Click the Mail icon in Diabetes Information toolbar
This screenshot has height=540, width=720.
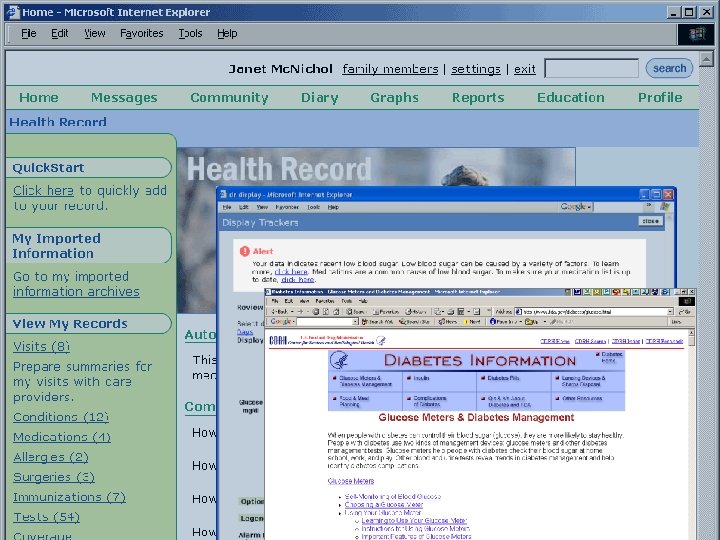coord(438,312)
